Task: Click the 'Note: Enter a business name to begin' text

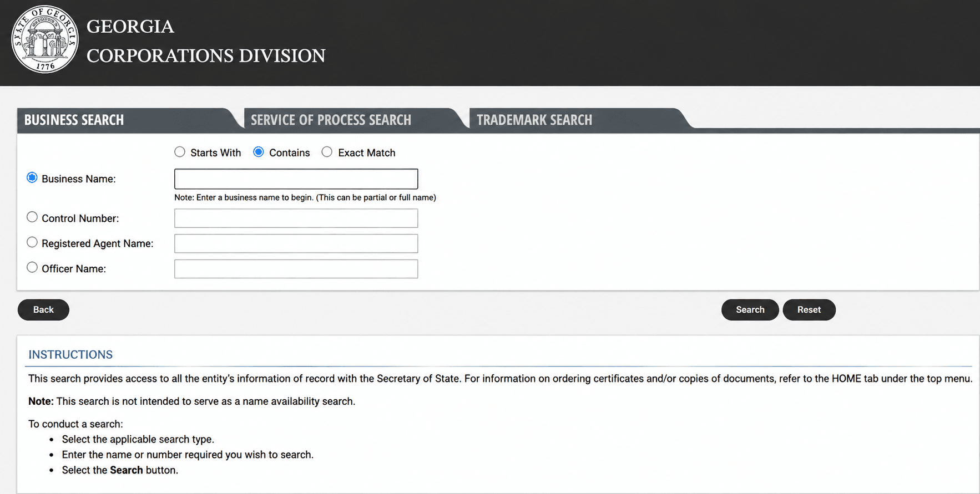Action: click(x=305, y=197)
